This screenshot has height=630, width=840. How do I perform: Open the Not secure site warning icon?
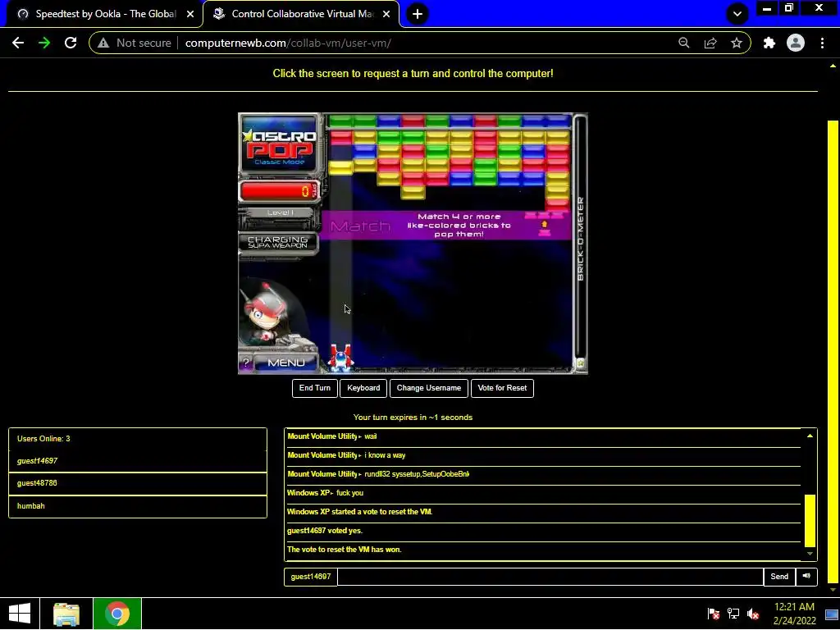103,43
